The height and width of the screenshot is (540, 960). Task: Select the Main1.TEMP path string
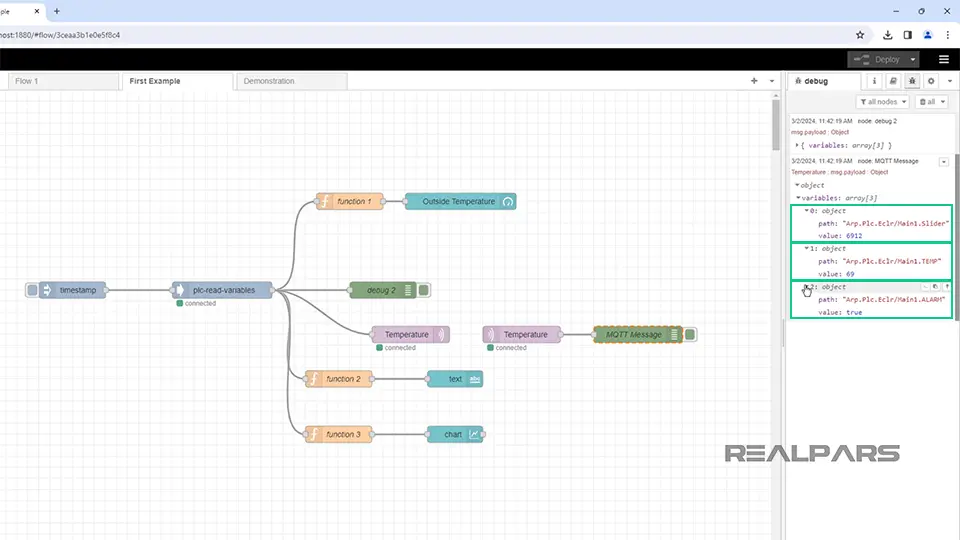[892, 261]
